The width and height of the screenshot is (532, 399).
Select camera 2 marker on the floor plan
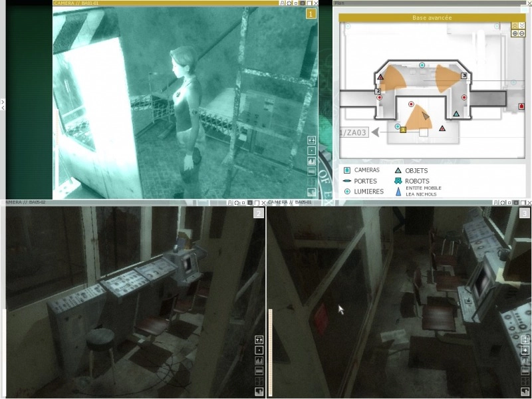click(378, 91)
